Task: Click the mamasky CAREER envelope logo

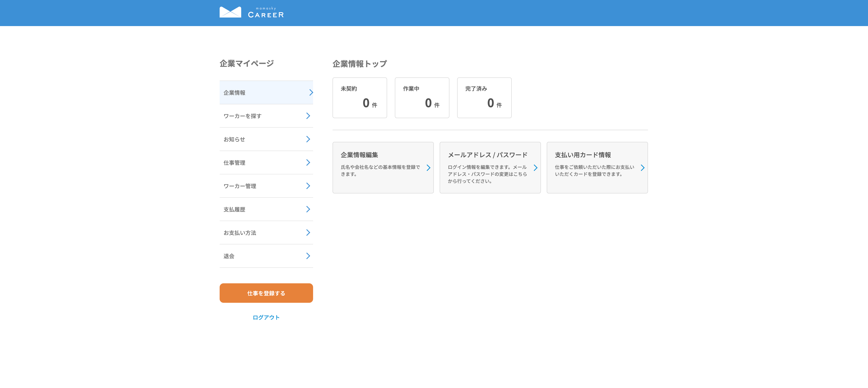Action: pyautogui.click(x=230, y=12)
